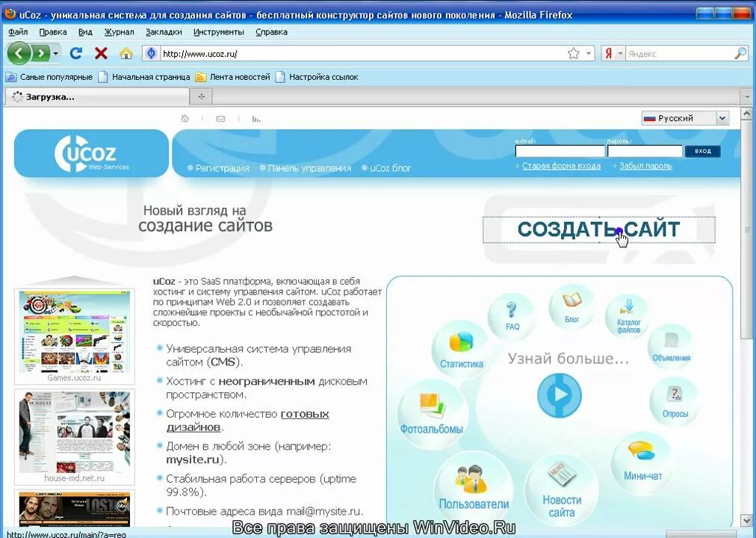Click the vertical scrollbar thumb
Image resolution: width=756 pixels, height=538 pixels.
pyautogui.click(x=746, y=229)
